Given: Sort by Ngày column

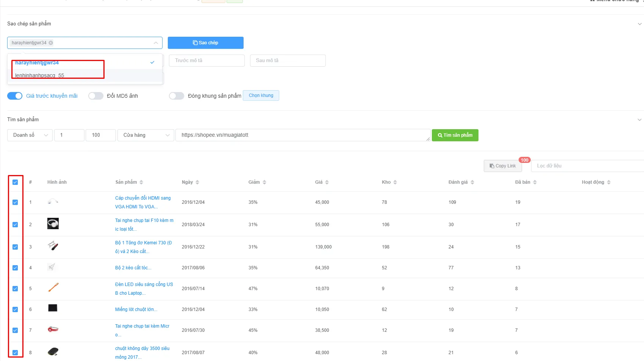Looking at the screenshot, I should click(x=197, y=182).
